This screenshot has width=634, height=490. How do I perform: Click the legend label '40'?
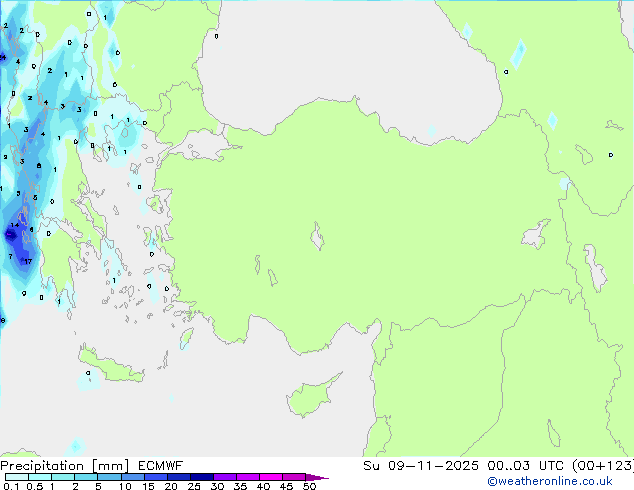pyautogui.click(x=263, y=486)
